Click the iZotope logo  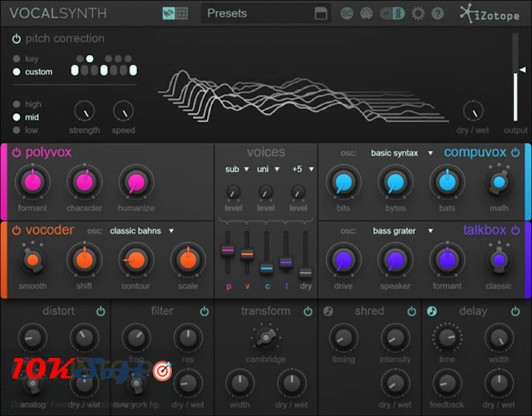(490, 13)
